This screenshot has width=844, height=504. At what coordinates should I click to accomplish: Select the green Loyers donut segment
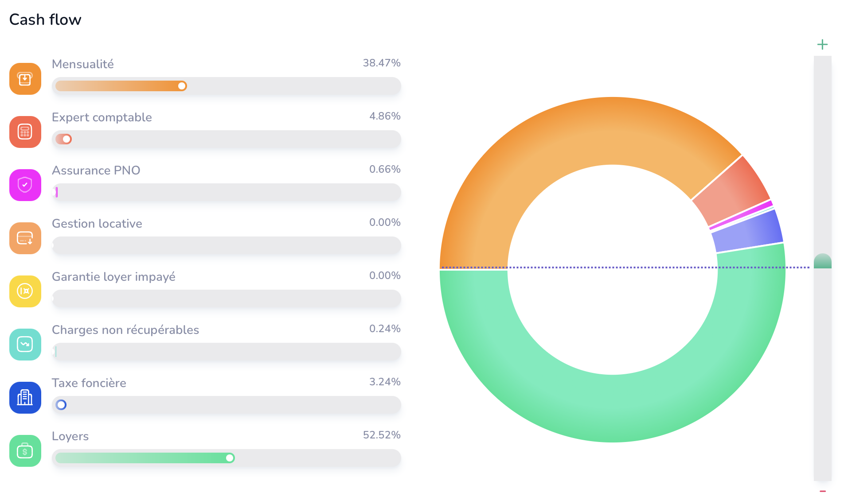(612, 421)
